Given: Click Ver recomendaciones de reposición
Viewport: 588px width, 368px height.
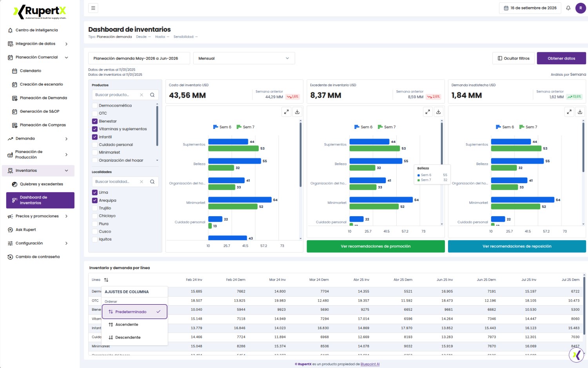Looking at the screenshot, I should [517, 246].
